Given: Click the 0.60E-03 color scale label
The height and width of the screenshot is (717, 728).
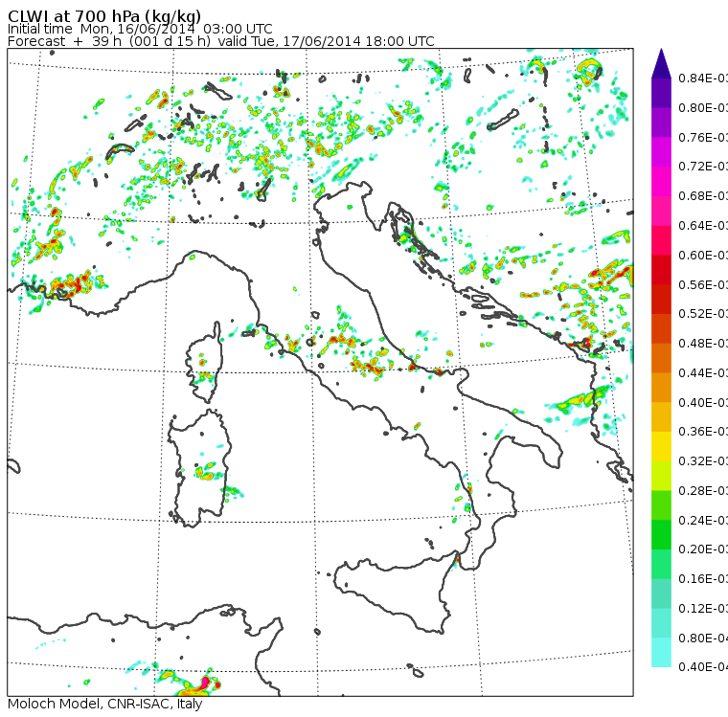Looking at the screenshot, I should (x=703, y=256).
